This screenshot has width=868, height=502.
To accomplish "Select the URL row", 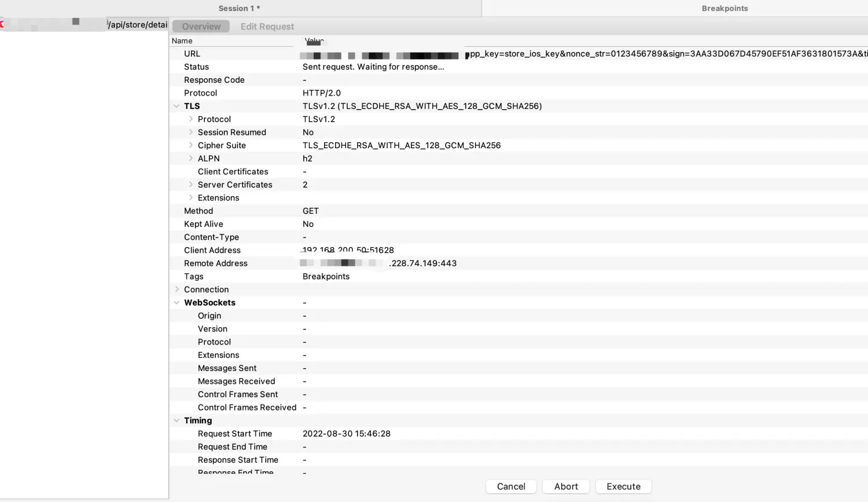I will tap(192, 54).
